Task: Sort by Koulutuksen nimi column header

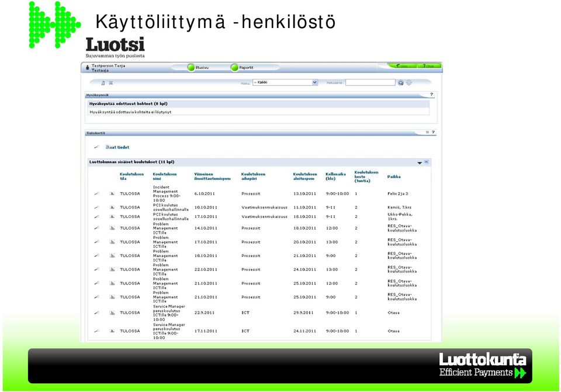Action: point(165,176)
